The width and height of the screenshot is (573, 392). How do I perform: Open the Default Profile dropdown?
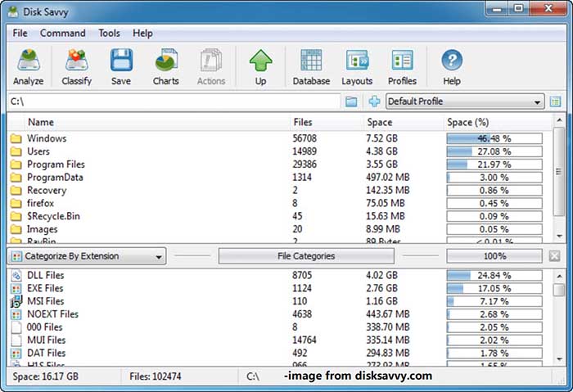pos(465,101)
